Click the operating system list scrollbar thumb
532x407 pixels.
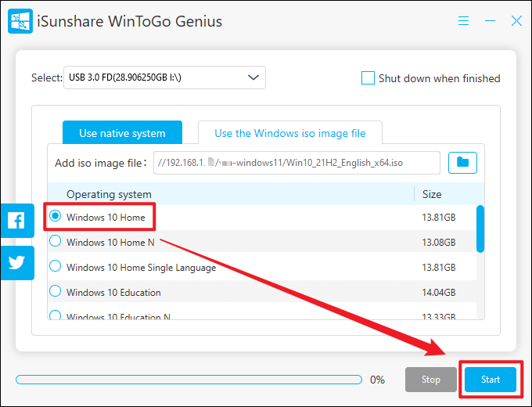(480, 229)
